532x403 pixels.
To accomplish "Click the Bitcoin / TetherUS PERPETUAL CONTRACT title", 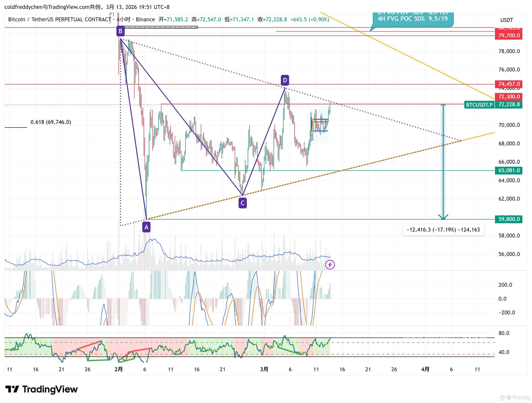I will 60,19.
